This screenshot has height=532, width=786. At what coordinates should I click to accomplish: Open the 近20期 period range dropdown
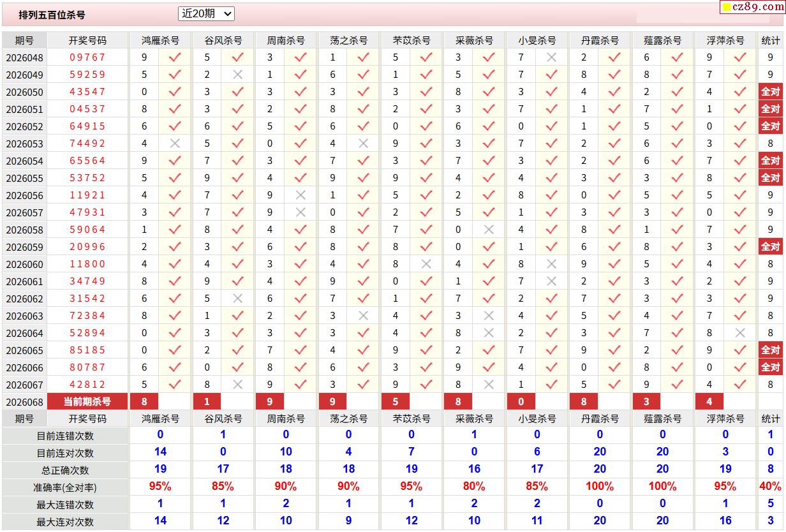coord(206,13)
